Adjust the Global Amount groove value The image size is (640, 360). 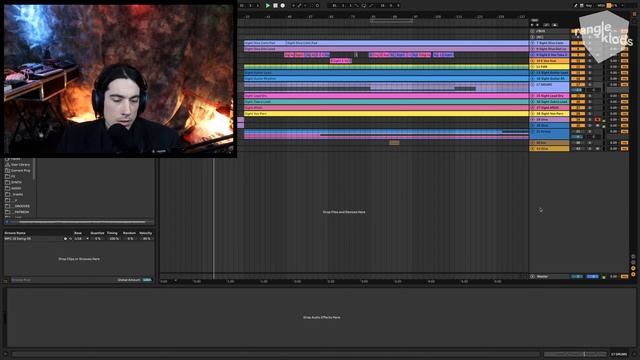pyautogui.click(x=147, y=280)
